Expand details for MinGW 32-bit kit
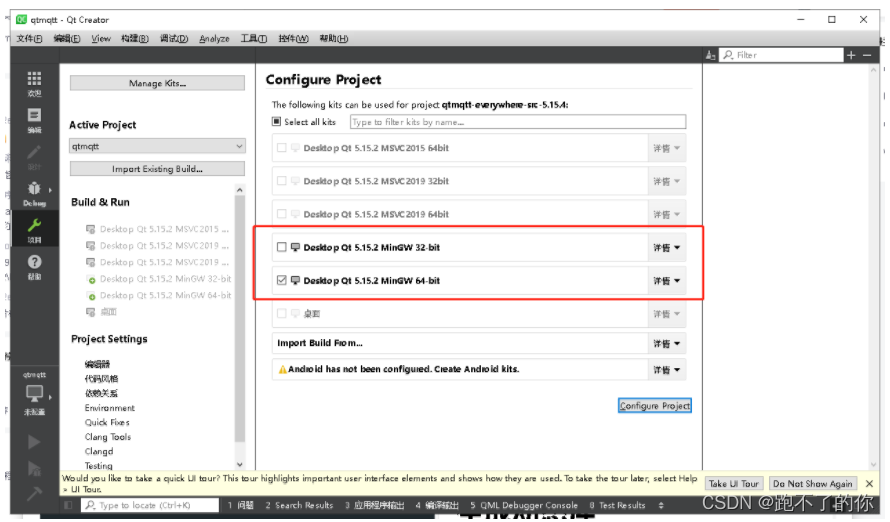This screenshot has width=890, height=522. point(666,247)
